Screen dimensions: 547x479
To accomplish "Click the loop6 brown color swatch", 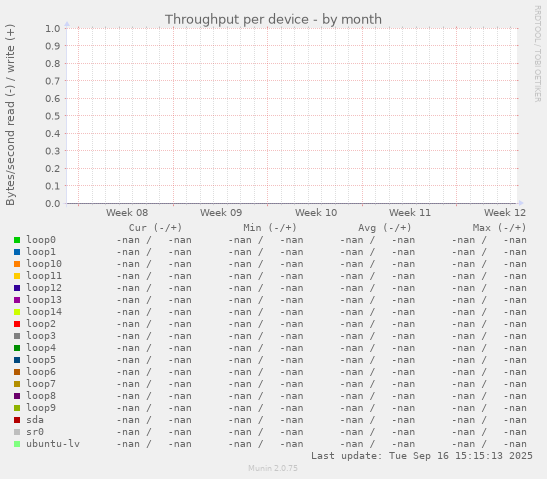I will coord(17,372).
